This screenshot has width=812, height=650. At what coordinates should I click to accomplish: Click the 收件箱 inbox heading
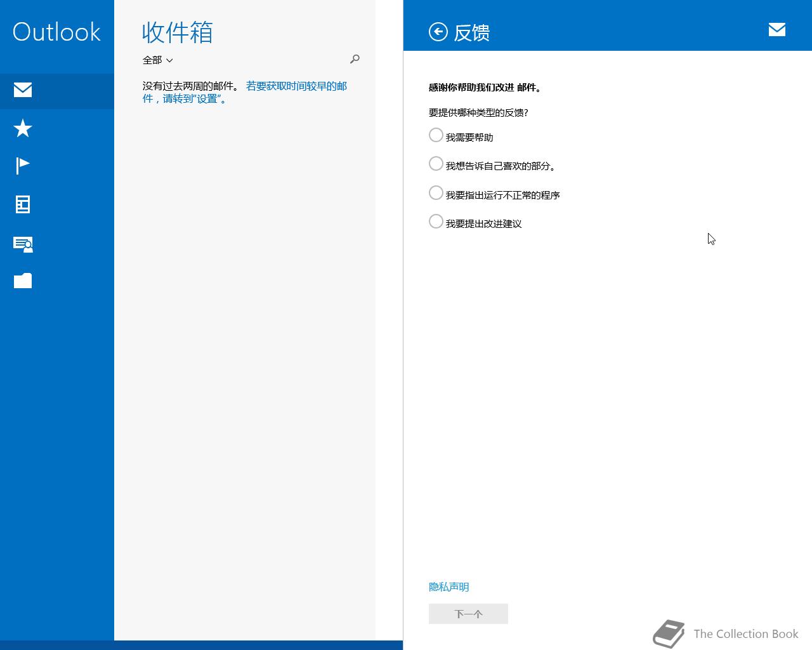[178, 32]
